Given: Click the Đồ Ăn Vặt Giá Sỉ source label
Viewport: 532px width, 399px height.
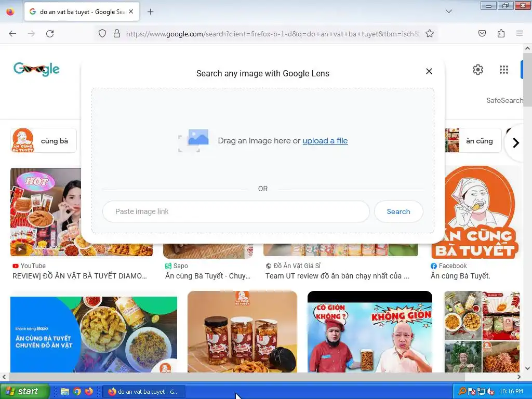Looking at the screenshot, I should [293, 266].
